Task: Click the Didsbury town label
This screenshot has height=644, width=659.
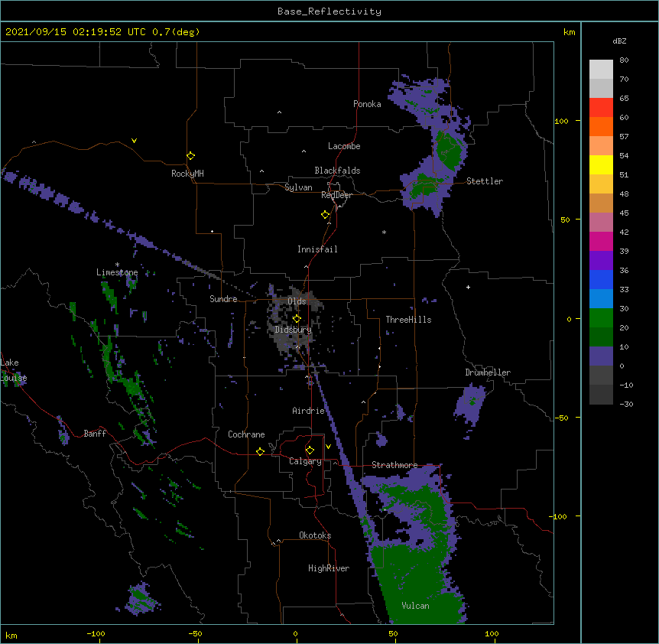Action: click(x=293, y=330)
